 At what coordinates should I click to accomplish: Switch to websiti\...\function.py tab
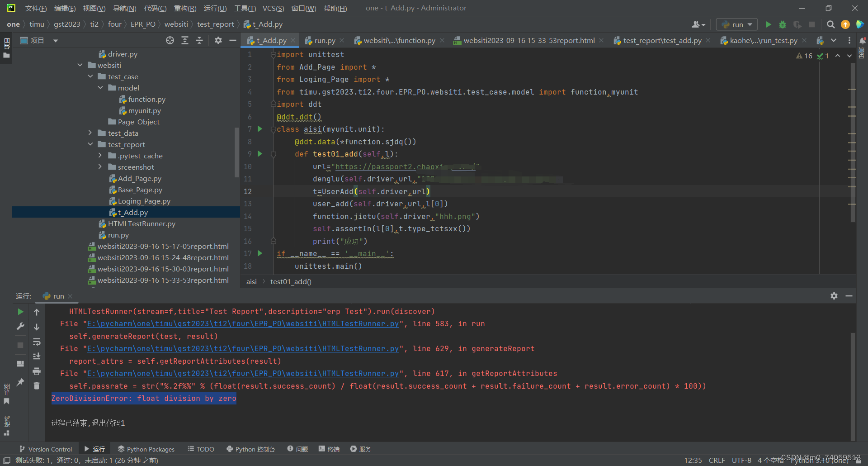click(x=399, y=40)
